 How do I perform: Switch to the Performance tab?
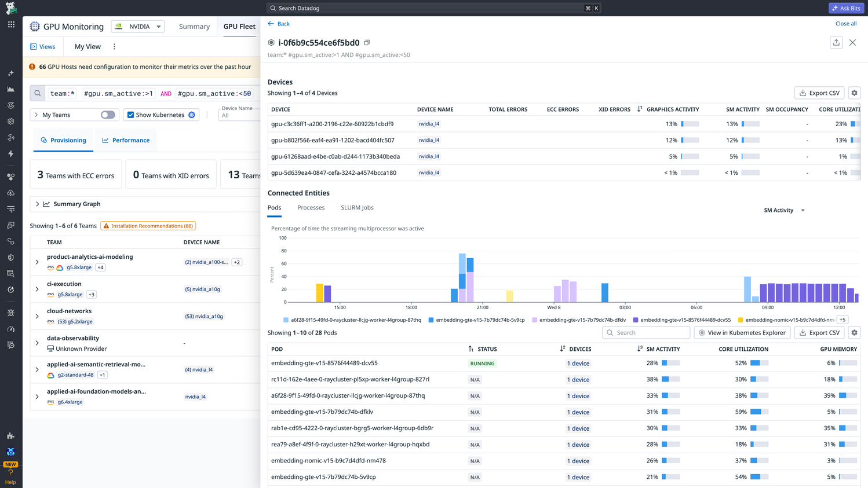pos(126,141)
